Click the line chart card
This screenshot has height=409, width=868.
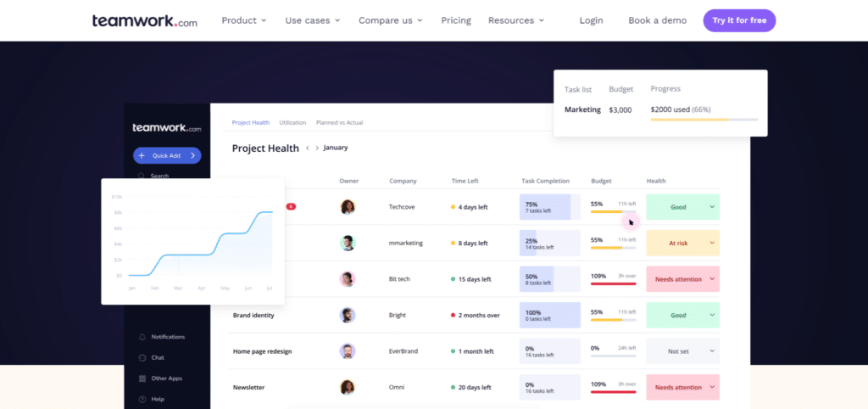192,242
